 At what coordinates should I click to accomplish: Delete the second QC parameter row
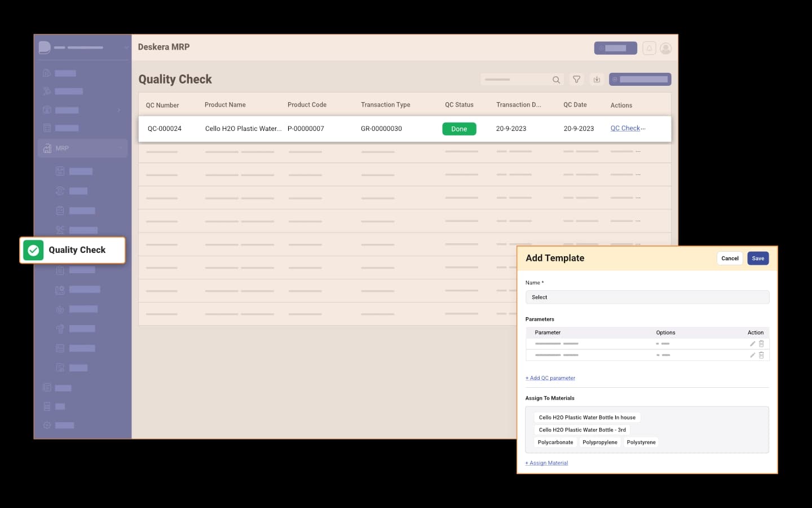click(x=761, y=355)
